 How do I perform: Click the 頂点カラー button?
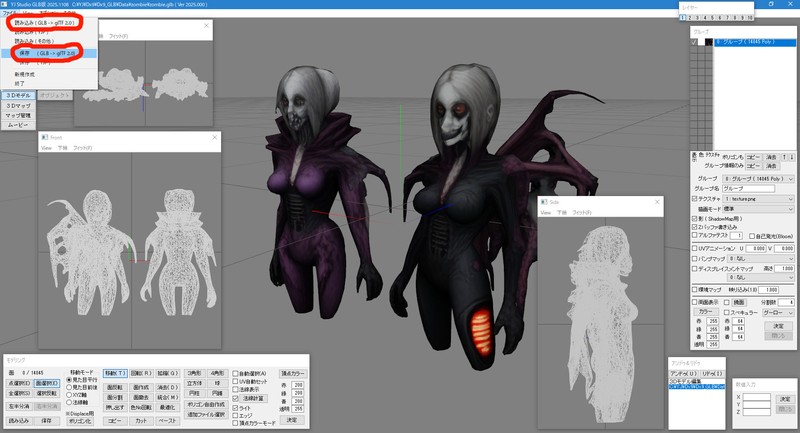pos(292,374)
